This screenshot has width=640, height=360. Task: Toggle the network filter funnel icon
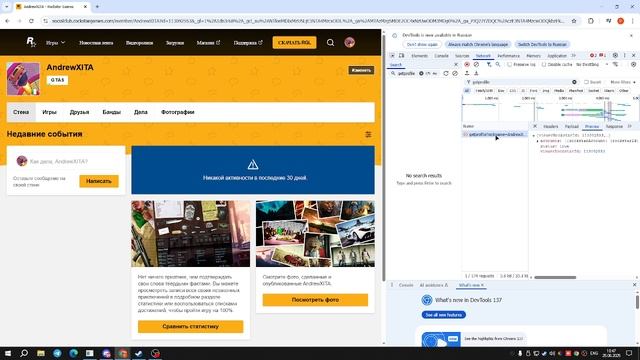tap(489, 64)
